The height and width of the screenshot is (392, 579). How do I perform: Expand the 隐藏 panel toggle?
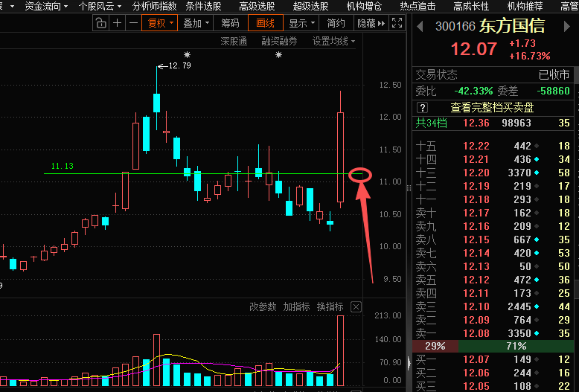click(x=371, y=23)
